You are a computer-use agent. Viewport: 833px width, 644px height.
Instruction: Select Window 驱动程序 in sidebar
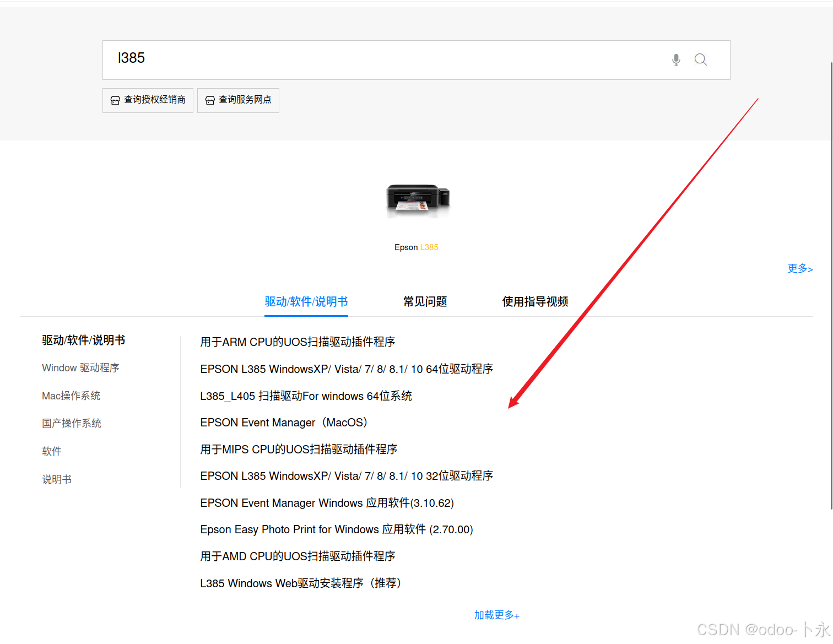tap(80, 368)
